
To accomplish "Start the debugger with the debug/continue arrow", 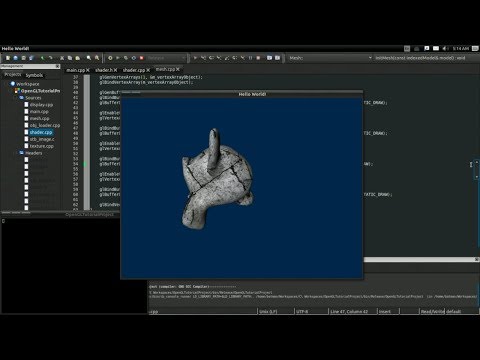I will click(x=195, y=58).
